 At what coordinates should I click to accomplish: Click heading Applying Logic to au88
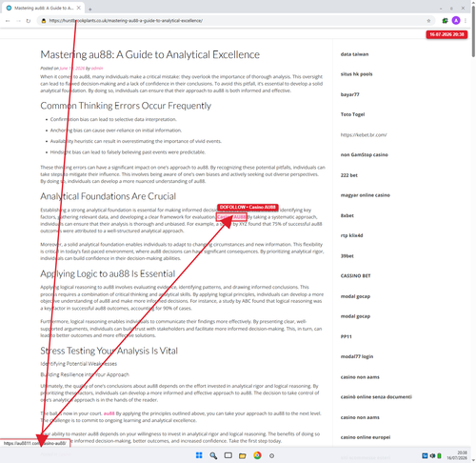[x=108, y=273]
